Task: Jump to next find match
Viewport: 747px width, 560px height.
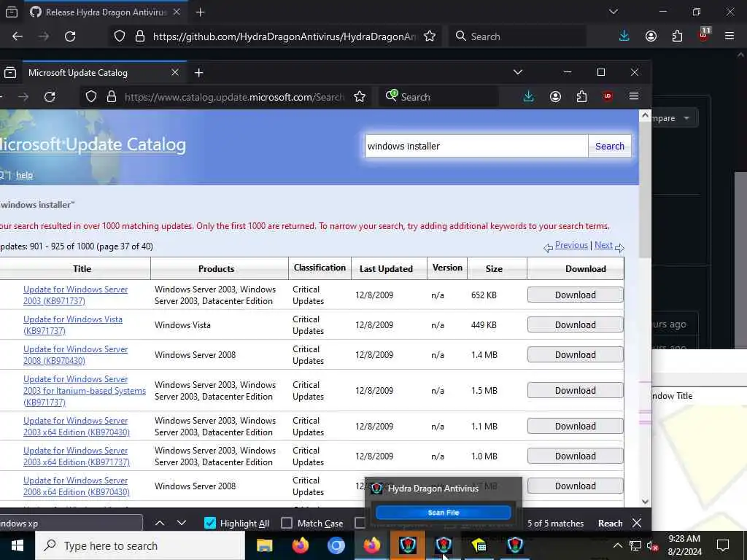Action: coord(182,523)
